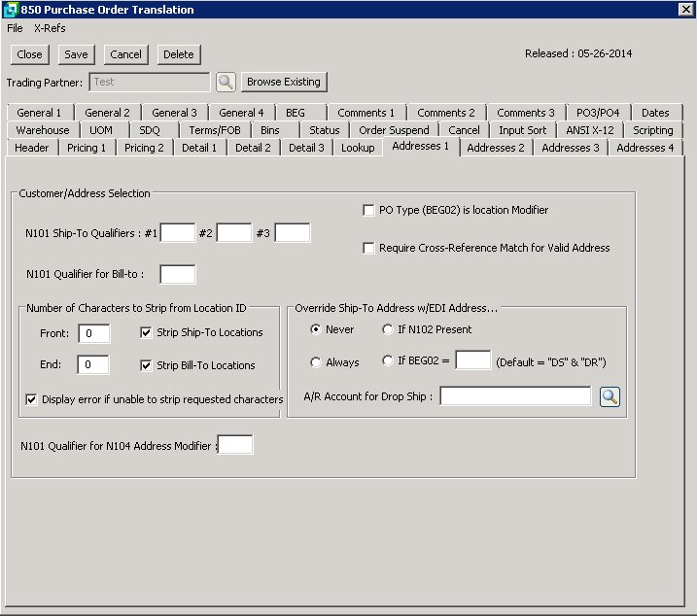Click A/R Account for Drop Ship lookup icon
This screenshot has height=616, width=697.
click(x=610, y=396)
